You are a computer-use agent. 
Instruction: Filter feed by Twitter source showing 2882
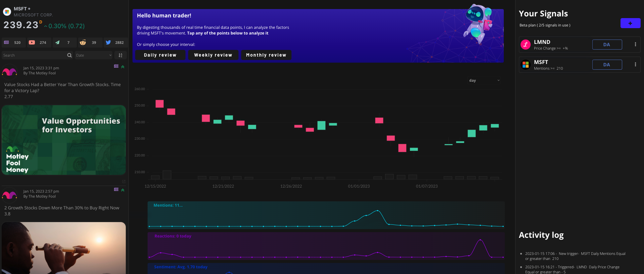click(x=115, y=43)
